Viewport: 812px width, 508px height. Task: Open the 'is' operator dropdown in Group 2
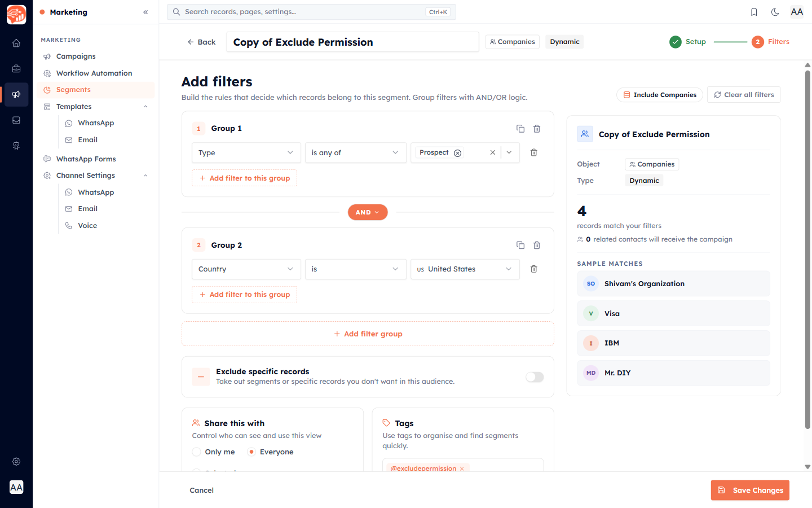point(355,269)
